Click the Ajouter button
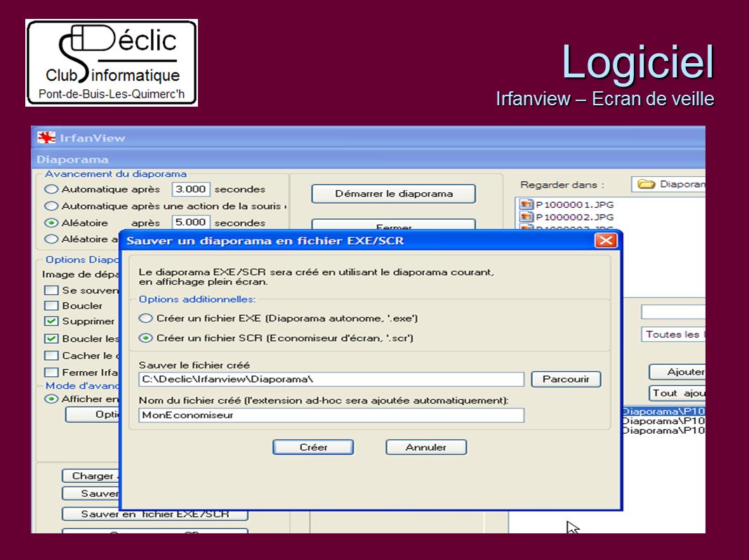Viewport: 749px width, 560px height. tap(677, 372)
